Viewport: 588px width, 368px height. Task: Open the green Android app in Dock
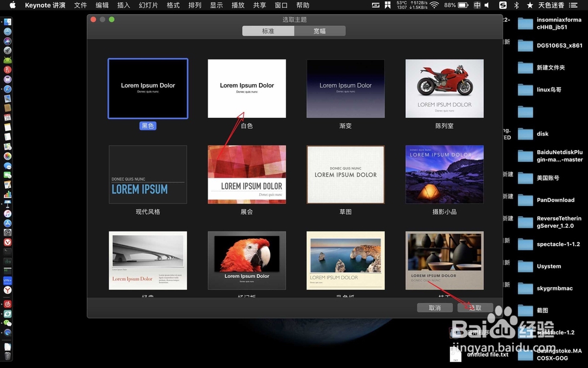tap(8, 60)
